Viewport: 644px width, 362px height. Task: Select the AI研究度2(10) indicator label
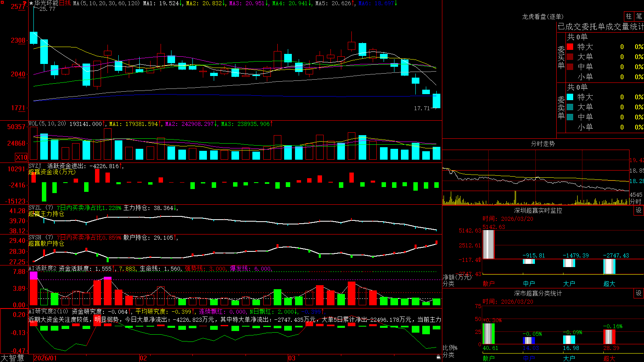pyautogui.click(x=48, y=311)
